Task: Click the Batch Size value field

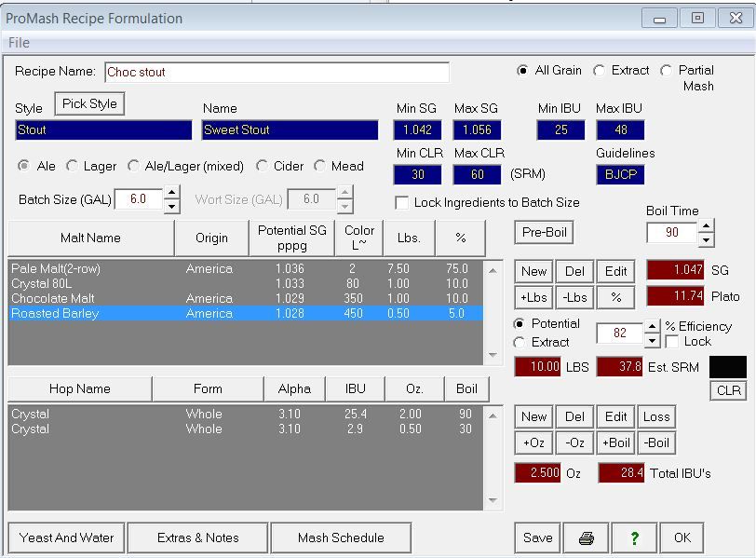Action: click(x=139, y=199)
